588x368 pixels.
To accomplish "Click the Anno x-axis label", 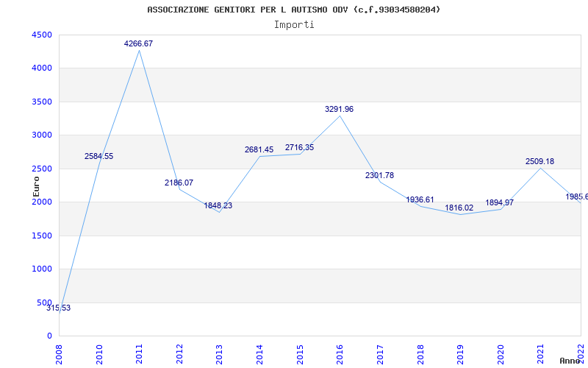I will tap(570, 361).
